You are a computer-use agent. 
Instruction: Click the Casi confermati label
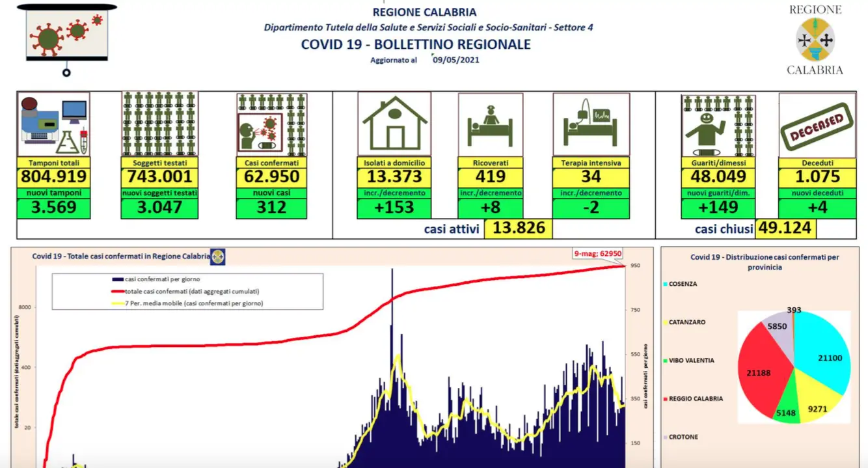[271, 162]
